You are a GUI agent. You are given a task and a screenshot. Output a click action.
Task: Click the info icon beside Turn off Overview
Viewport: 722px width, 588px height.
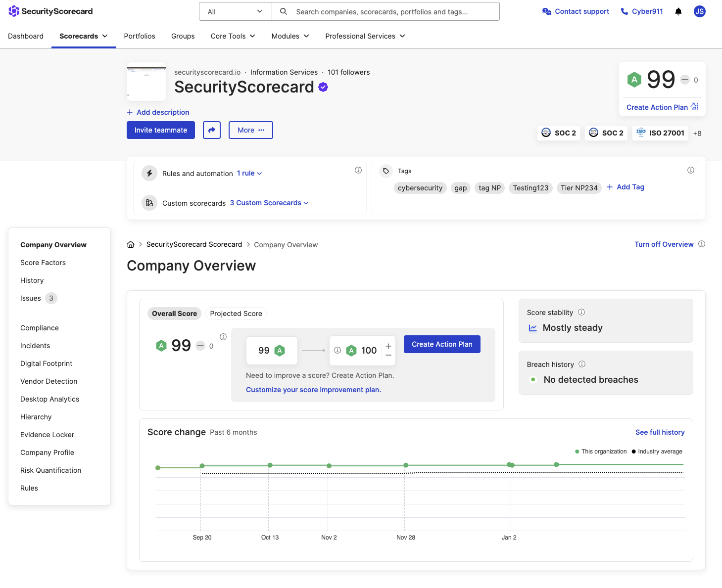point(702,244)
